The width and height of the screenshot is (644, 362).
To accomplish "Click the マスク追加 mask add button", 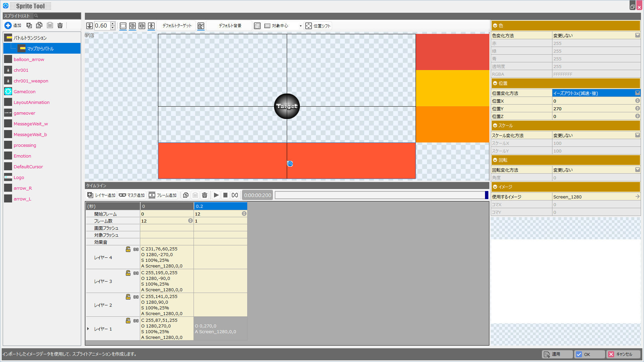I will click(131, 195).
